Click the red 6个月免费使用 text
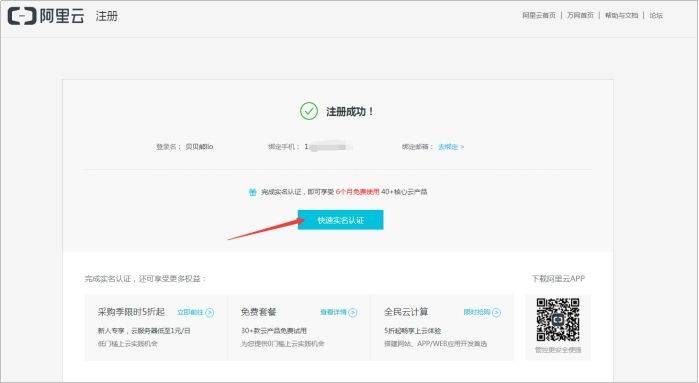Viewport: 699px width, 383px height. point(358,192)
